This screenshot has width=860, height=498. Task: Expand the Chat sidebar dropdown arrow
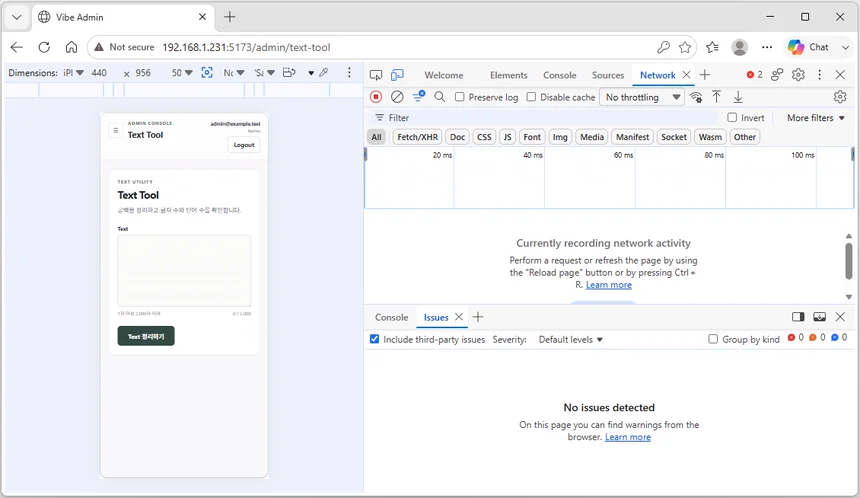click(x=845, y=47)
